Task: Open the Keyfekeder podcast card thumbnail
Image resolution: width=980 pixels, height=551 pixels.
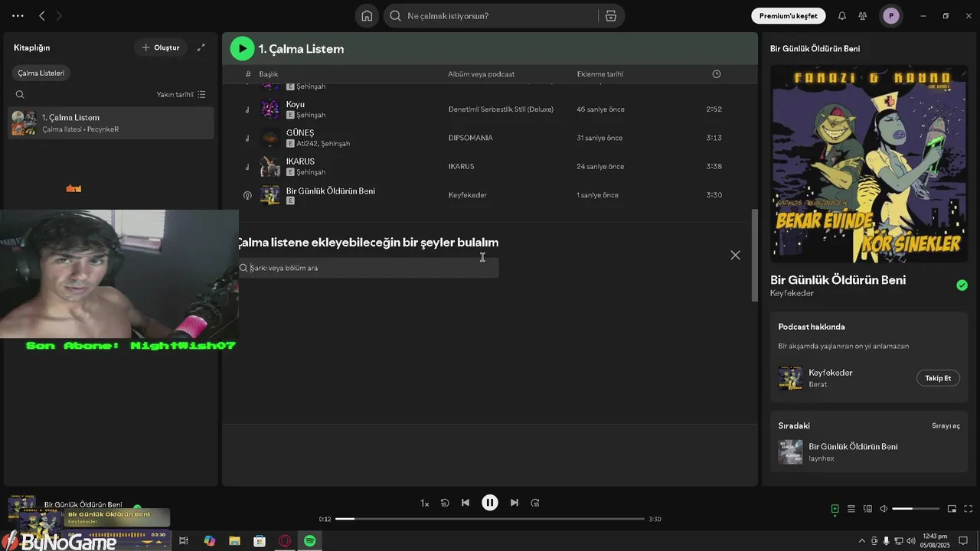Action: coord(790,378)
